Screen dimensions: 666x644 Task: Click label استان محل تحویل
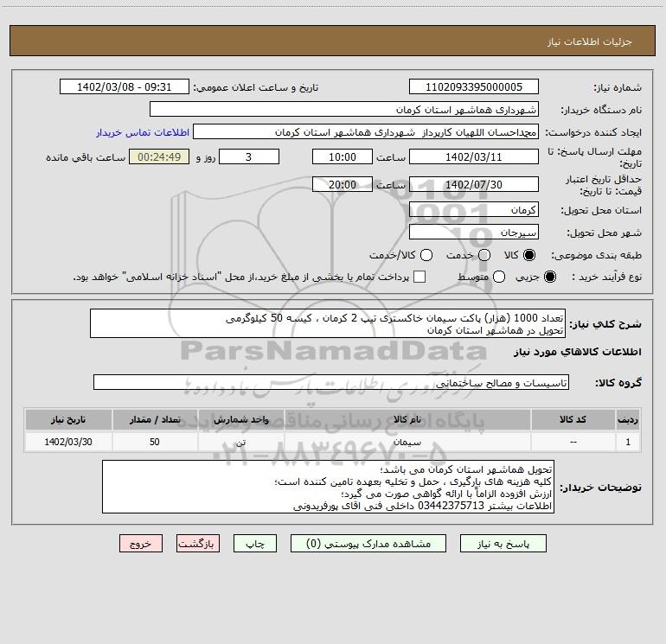(601, 211)
